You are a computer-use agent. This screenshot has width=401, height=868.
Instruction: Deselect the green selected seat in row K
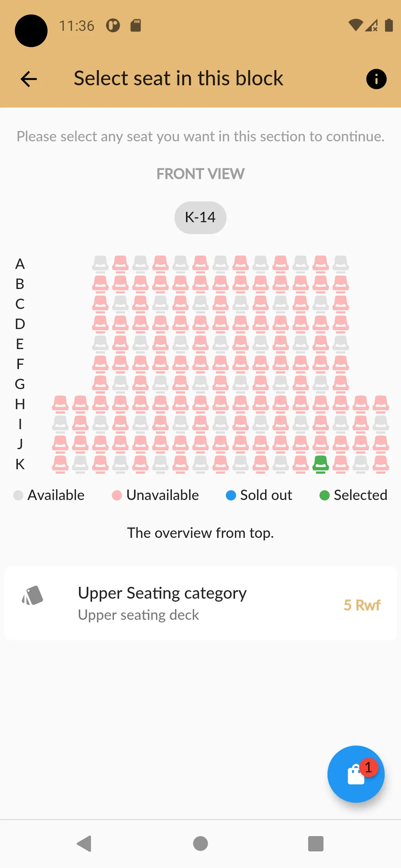(x=321, y=464)
